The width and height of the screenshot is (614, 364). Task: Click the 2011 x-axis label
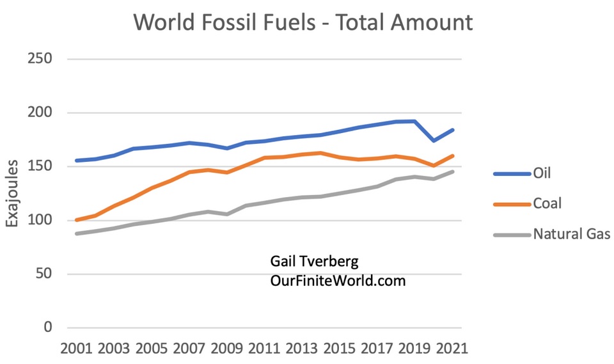coord(263,349)
